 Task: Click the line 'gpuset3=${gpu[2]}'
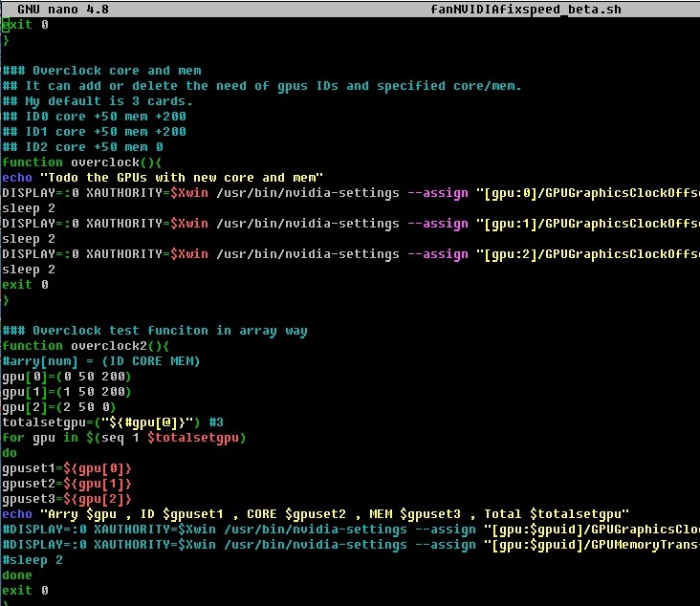67,499
